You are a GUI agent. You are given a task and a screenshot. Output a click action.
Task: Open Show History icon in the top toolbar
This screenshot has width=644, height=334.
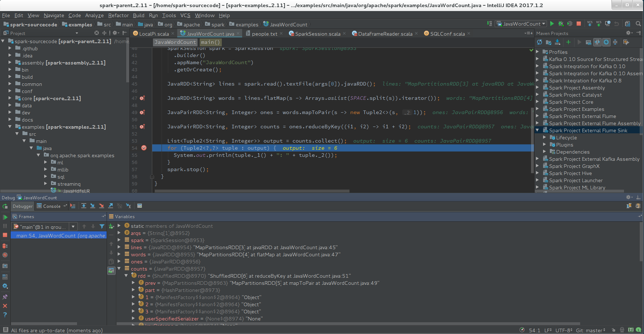pos(608,24)
